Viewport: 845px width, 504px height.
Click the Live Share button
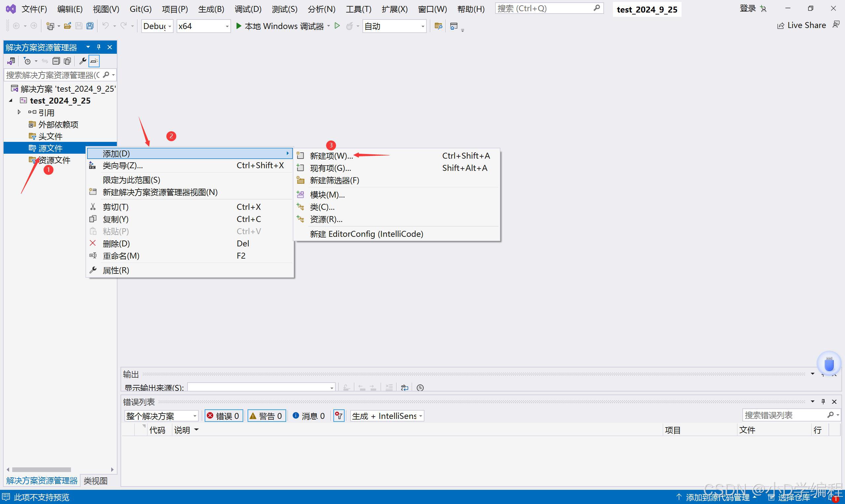[802, 25]
